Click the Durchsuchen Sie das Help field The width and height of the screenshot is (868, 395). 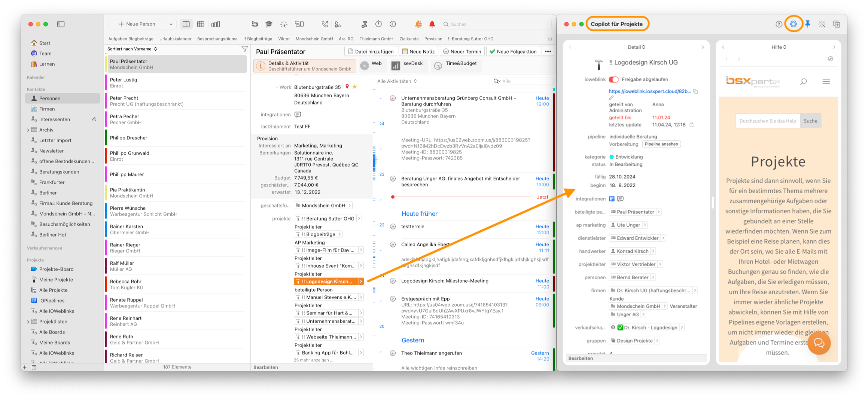click(x=768, y=121)
